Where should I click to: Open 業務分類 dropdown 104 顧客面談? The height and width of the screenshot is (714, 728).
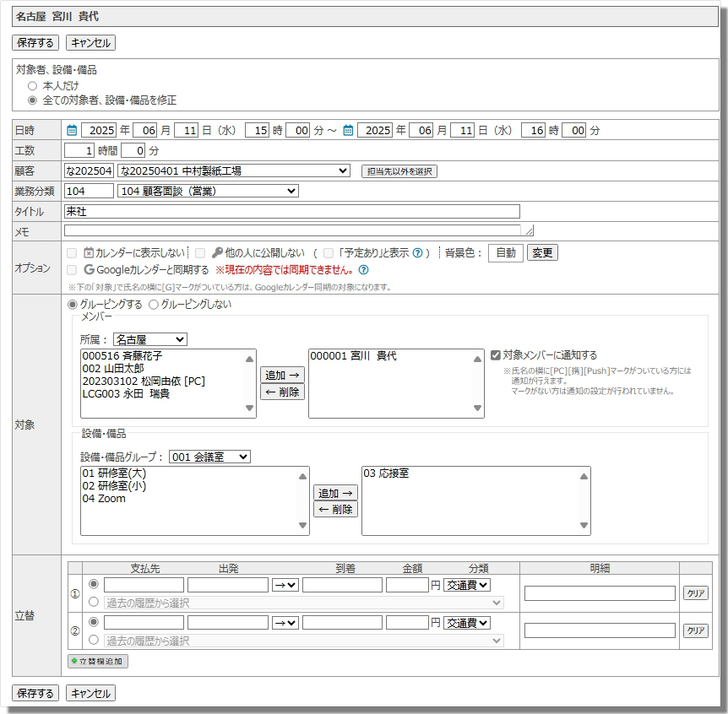tap(208, 191)
